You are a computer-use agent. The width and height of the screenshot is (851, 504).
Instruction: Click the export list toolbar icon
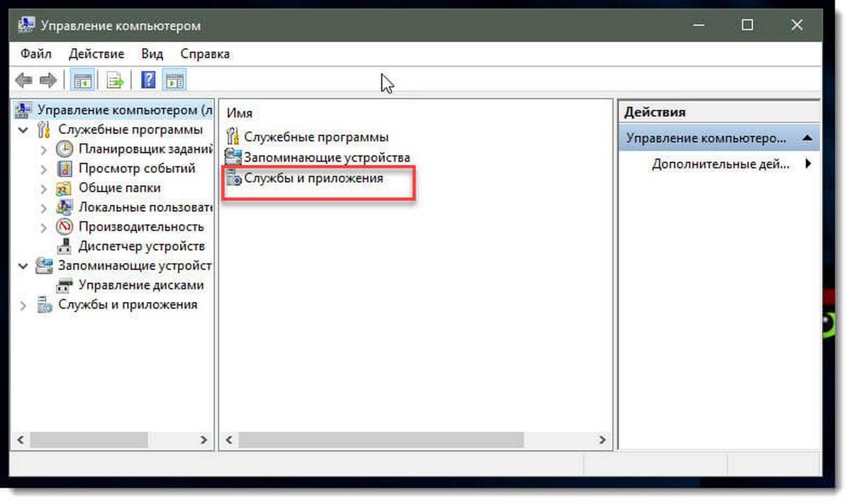(x=115, y=80)
